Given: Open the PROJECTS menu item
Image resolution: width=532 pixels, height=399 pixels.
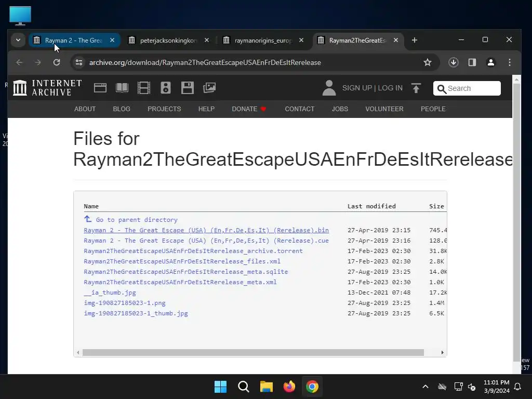Looking at the screenshot, I should coord(164,109).
